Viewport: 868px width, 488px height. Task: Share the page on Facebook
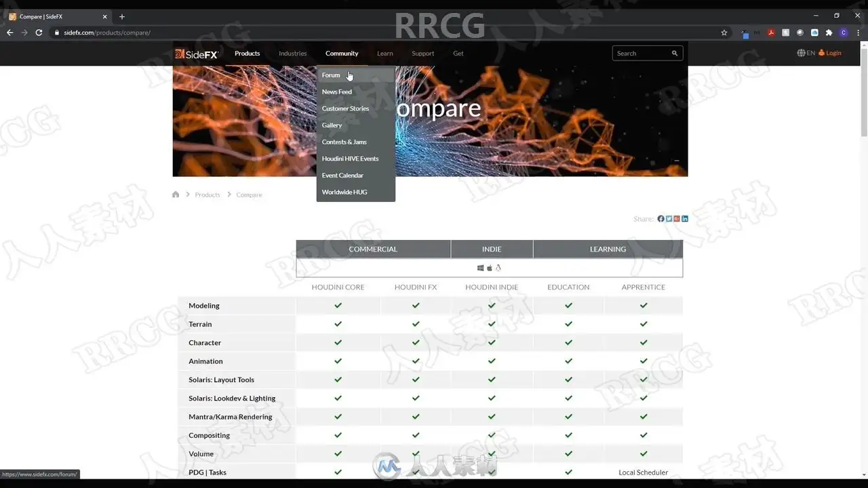pyautogui.click(x=660, y=219)
